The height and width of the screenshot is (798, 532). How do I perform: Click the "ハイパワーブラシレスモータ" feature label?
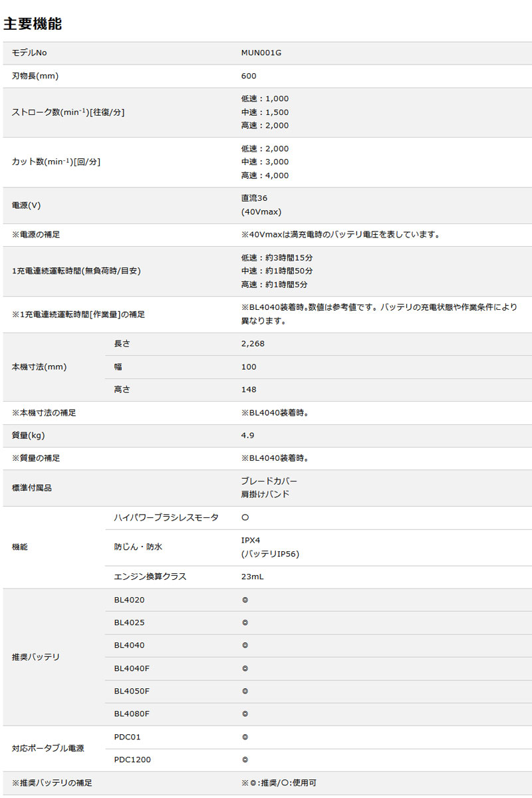point(166,517)
